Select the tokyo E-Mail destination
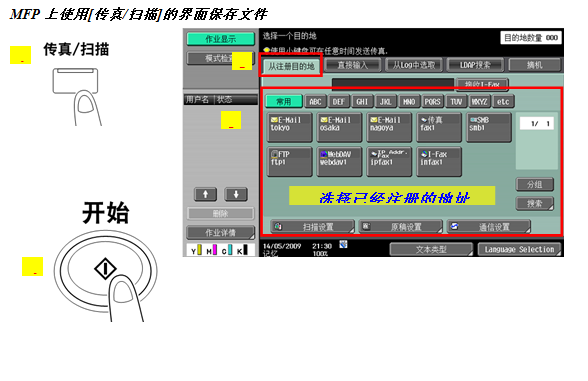 [x=290, y=128]
